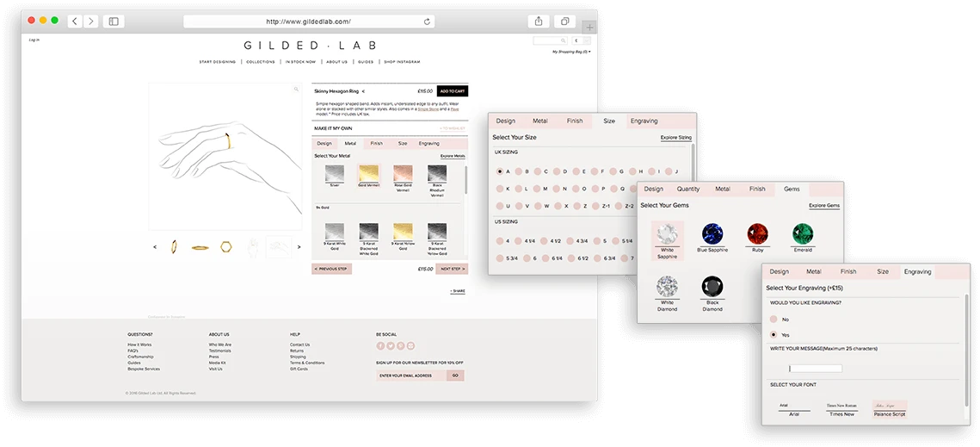The width and height of the screenshot is (980, 447).
Task: Click the search icon in site search box
Action: coord(563,40)
